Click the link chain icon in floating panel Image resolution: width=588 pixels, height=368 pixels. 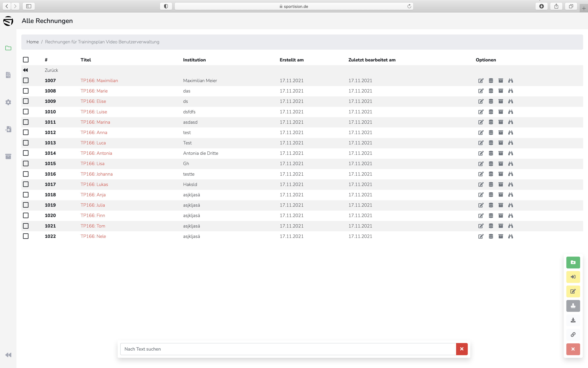pos(573,335)
